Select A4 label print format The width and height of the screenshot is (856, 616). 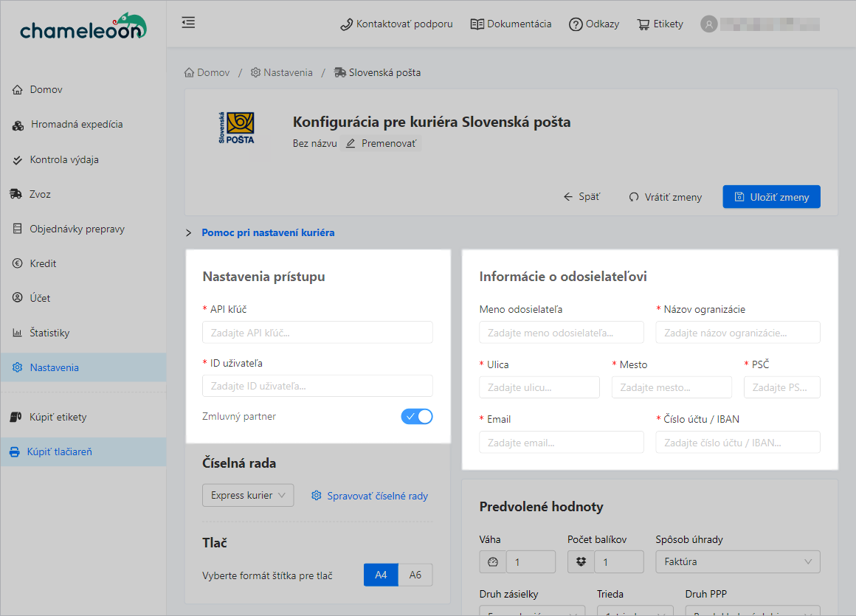(381, 575)
